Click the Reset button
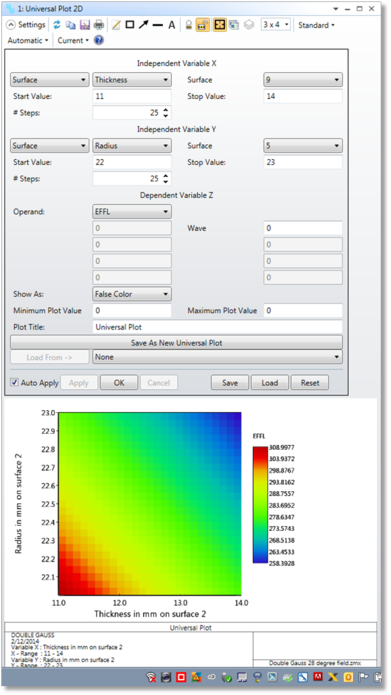 (310, 383)
